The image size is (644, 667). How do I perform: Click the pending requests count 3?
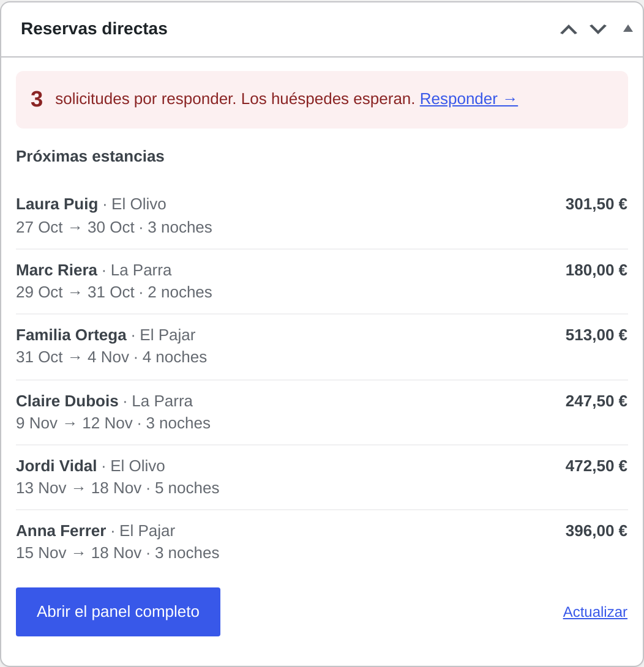[x=37, y=99]
